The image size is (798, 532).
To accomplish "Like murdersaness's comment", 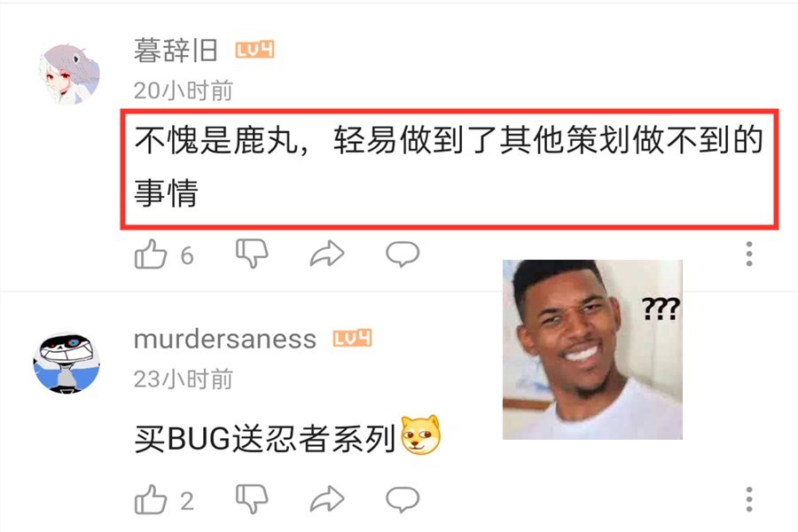I will click(x=151, y=499).
